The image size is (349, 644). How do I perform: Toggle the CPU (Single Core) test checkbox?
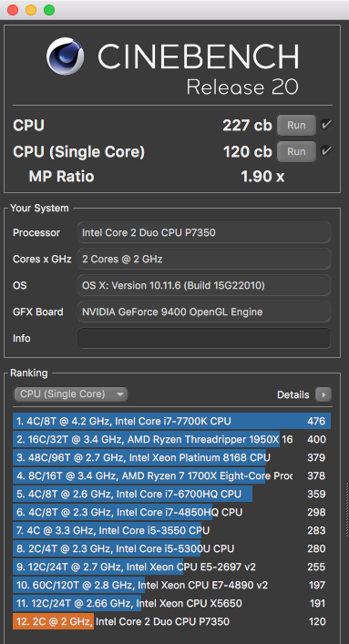(x=326, y=151)
